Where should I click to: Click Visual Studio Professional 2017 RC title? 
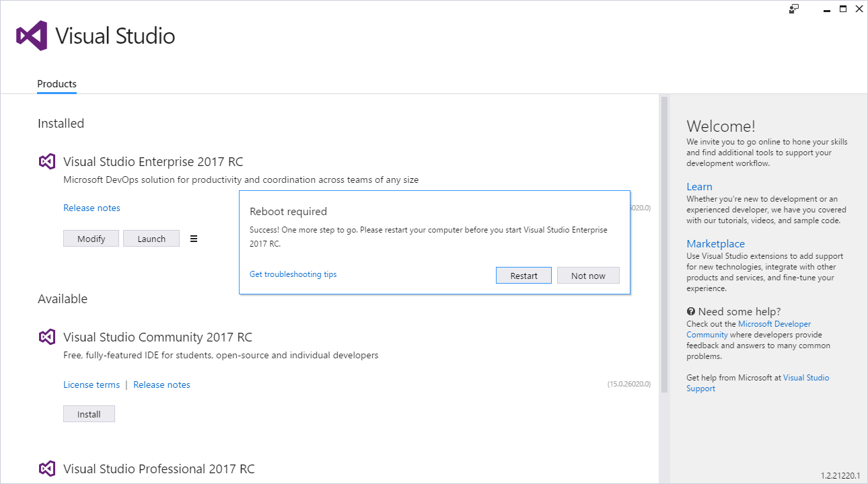[159, 469]
